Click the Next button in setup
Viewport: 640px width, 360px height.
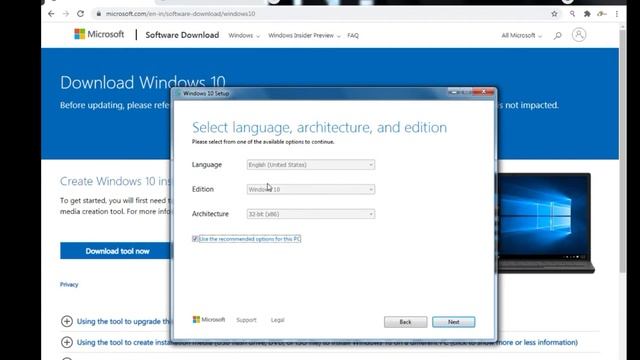coord(453,322)
